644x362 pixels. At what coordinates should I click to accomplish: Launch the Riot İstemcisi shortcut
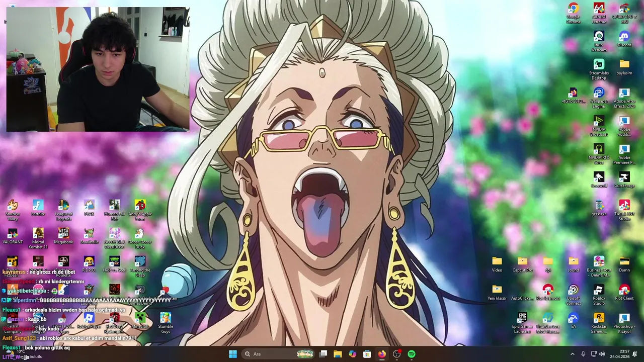pos(548,293)
